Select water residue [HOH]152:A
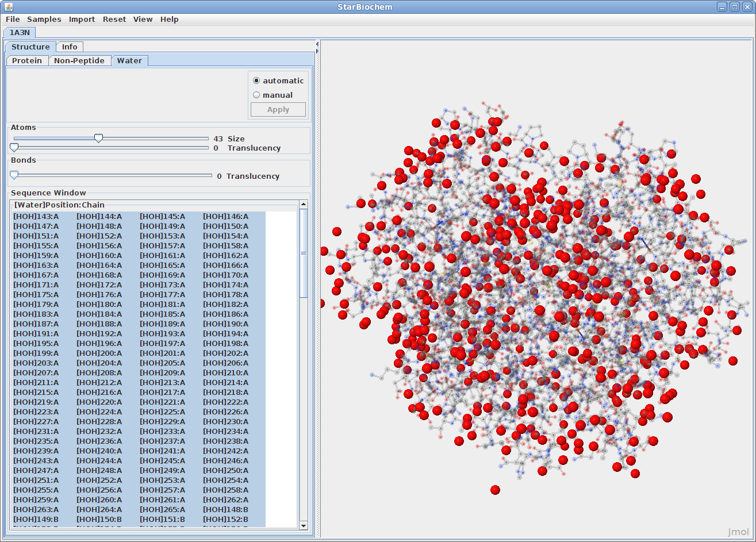756x542 pixels. pyautogui.click(x=99, y=236)
